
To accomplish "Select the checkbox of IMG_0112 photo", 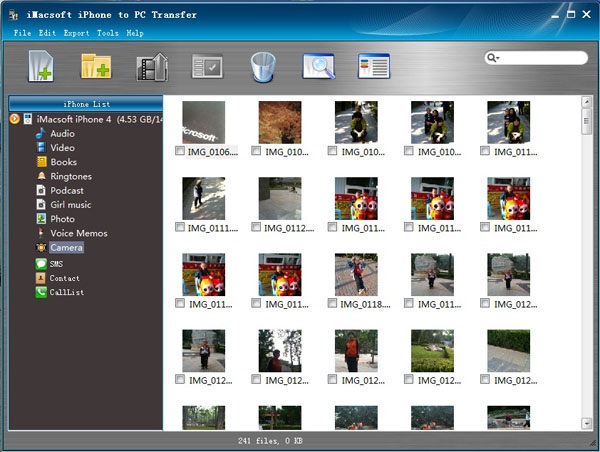I will point(256,228).
